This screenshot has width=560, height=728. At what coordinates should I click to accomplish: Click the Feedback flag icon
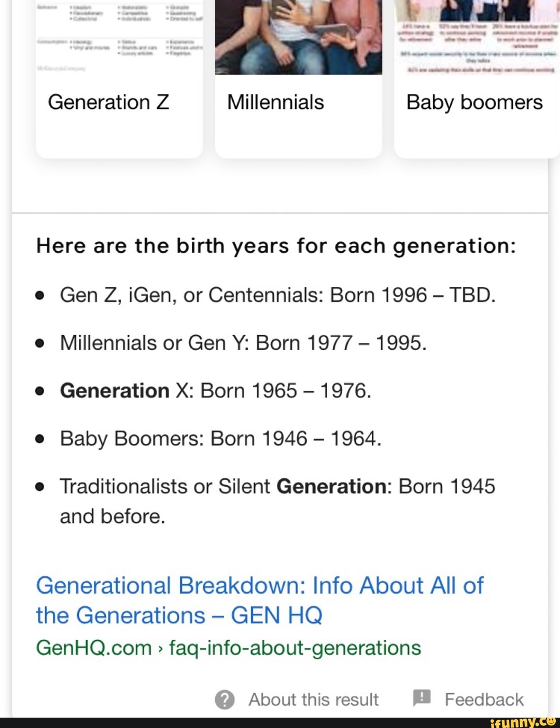[421, 698]
